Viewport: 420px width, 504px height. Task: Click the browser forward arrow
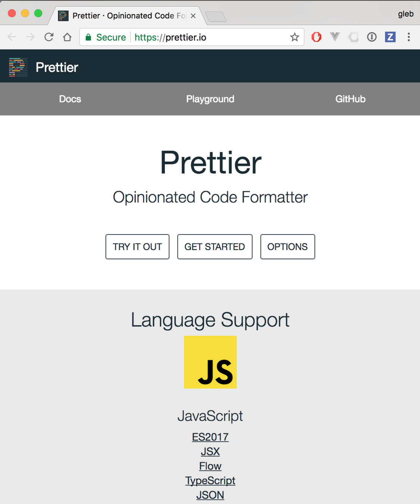pos(30,37)
